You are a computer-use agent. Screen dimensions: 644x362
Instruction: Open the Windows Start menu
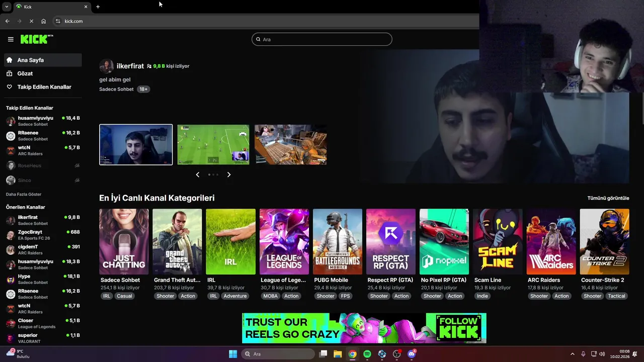[233, 354]
